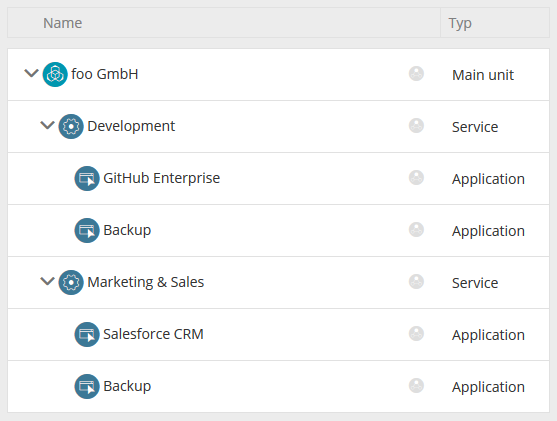Click the user avatar icon in GitHub Enterprise row

click(x=416, y=178)
